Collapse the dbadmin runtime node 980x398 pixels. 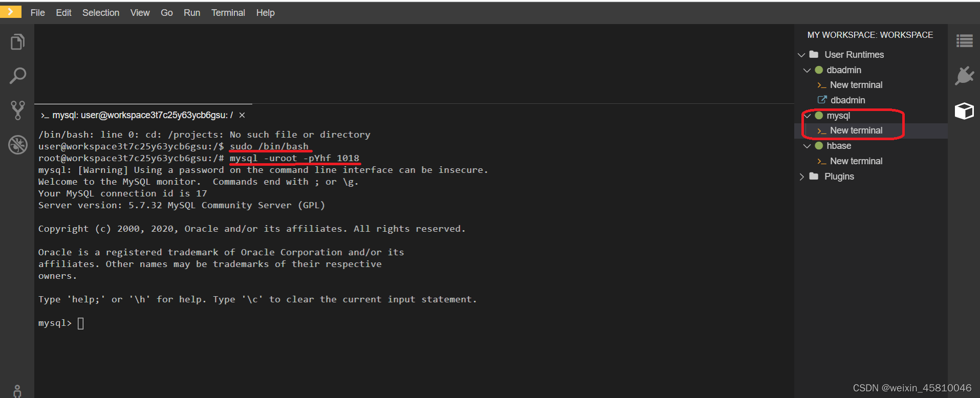tap(807, 70)
